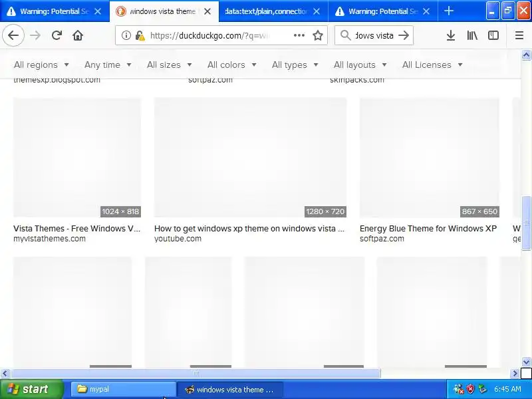Click the horizontal scrollbar left arrow
The height and width of the screenshot is (399, 532).
pos(5,374)
